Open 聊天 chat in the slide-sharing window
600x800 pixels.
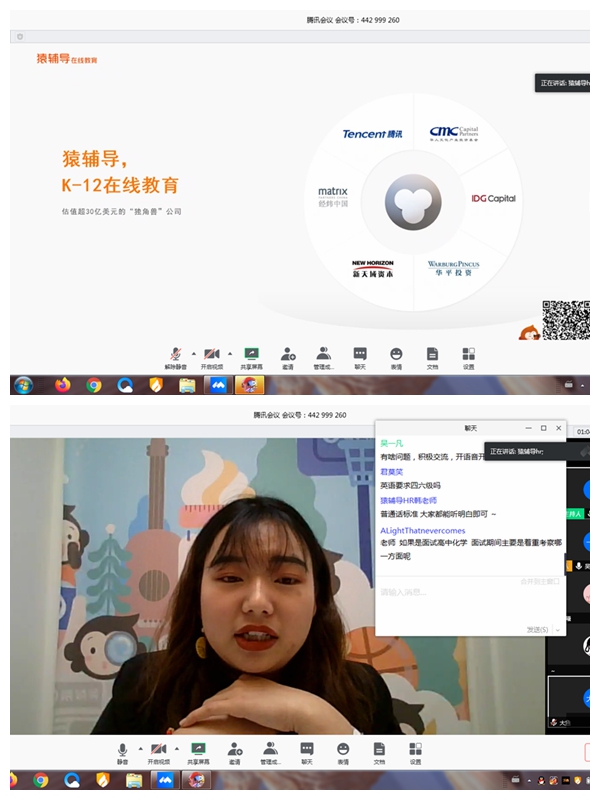click(360, 358)
